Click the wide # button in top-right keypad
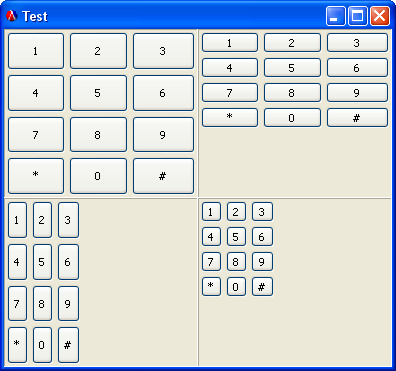 [357, 118]
